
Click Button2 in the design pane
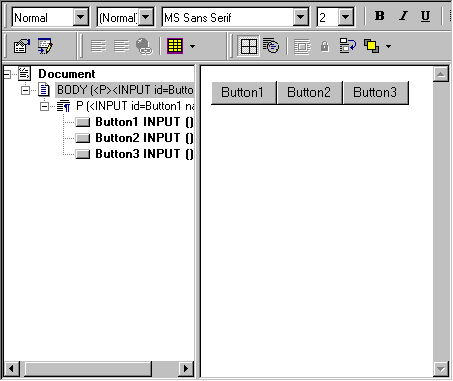pyautogui.click(x=310, y=93)
